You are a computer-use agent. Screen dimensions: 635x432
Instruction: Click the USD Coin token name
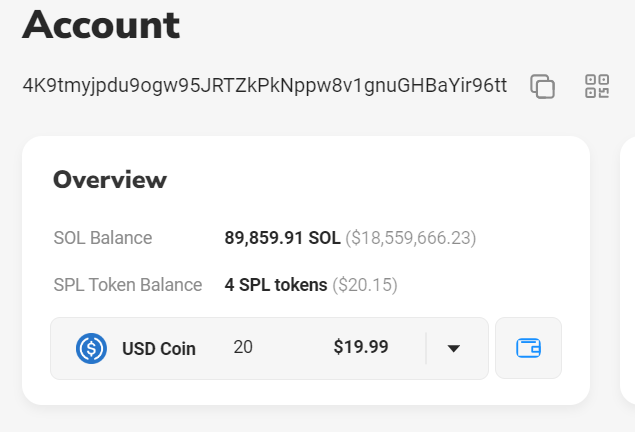159,349
